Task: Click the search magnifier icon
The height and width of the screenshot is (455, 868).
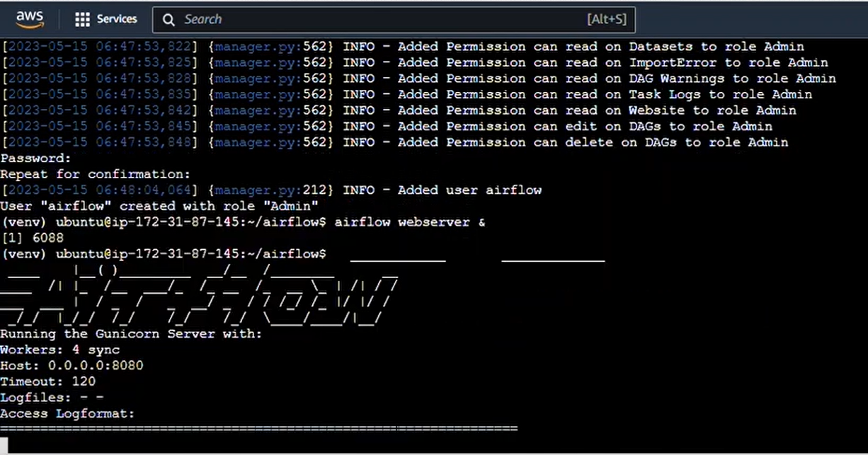Action: 169,20
